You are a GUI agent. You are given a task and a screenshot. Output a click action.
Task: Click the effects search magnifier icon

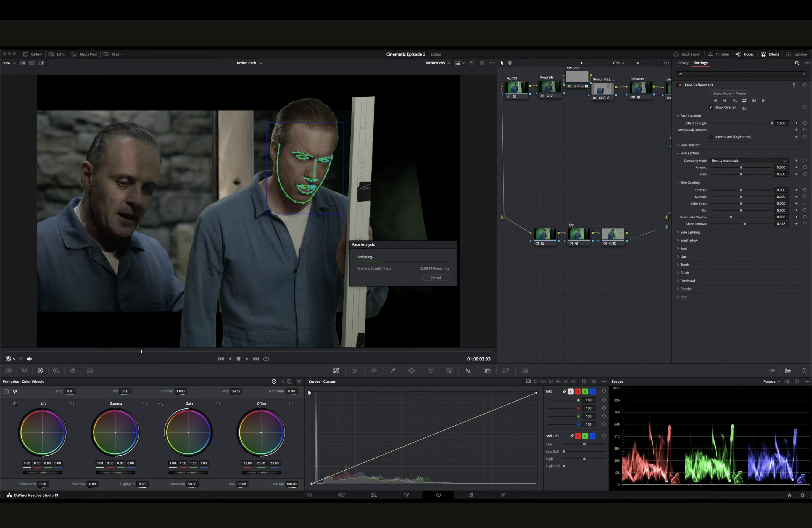[797, 63]
